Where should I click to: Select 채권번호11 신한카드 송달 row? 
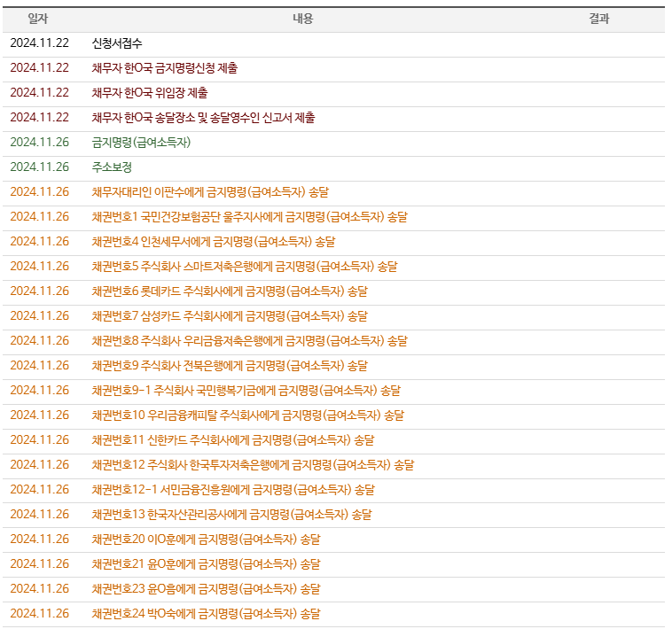[333, 440]
